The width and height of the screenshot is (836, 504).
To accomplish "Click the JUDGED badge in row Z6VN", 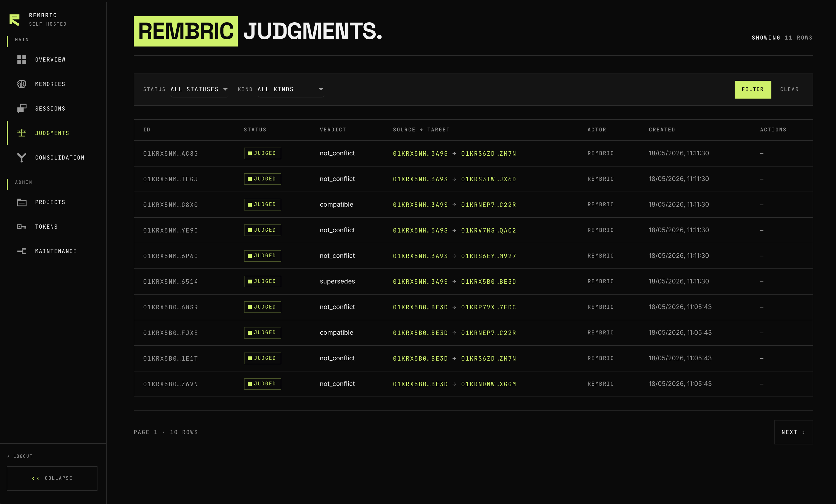I will [262, 384].
